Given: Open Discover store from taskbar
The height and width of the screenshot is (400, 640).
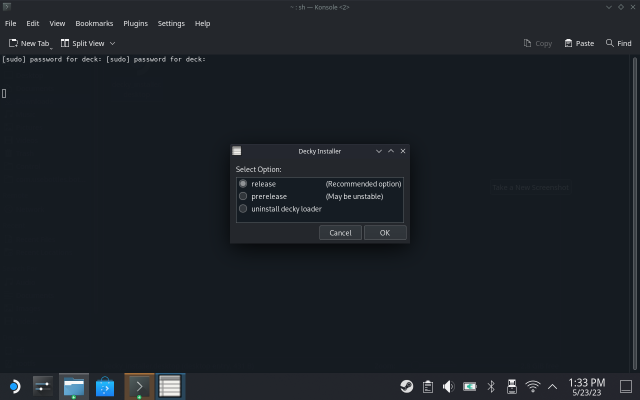Looking at the screenshot, I should (105, 386).
